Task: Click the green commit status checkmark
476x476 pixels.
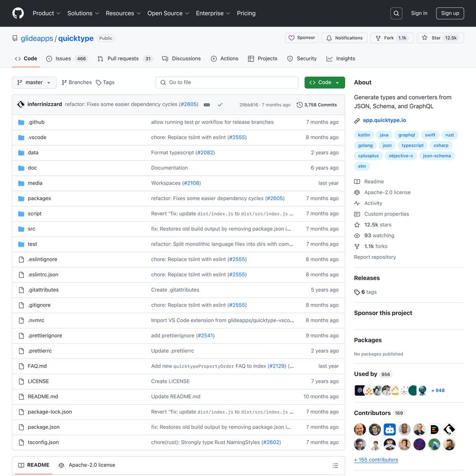Action: [x=220, y=105]
